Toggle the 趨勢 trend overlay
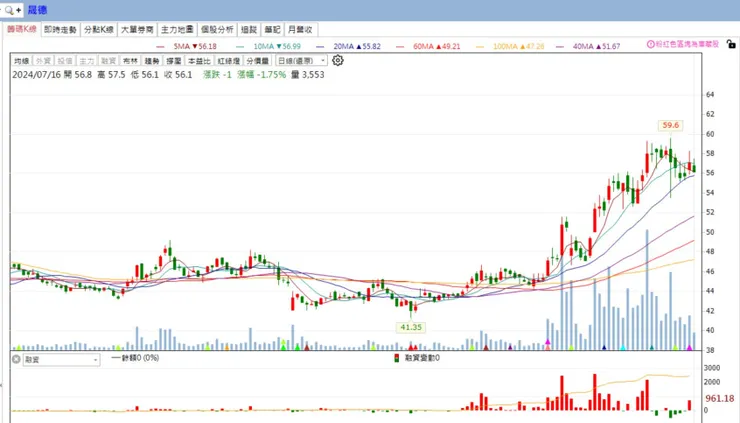 click(x=152, y=61)
